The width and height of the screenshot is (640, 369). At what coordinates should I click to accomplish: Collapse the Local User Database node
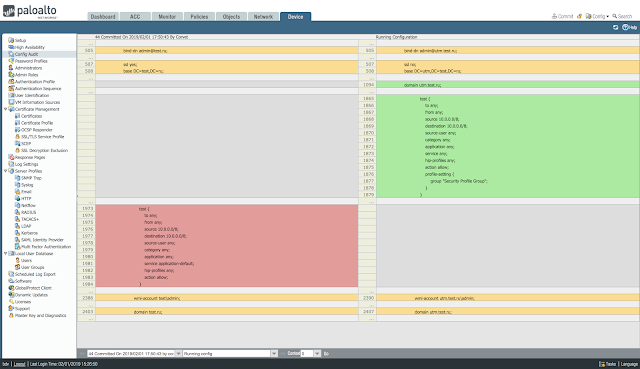[x=5, y=253]
